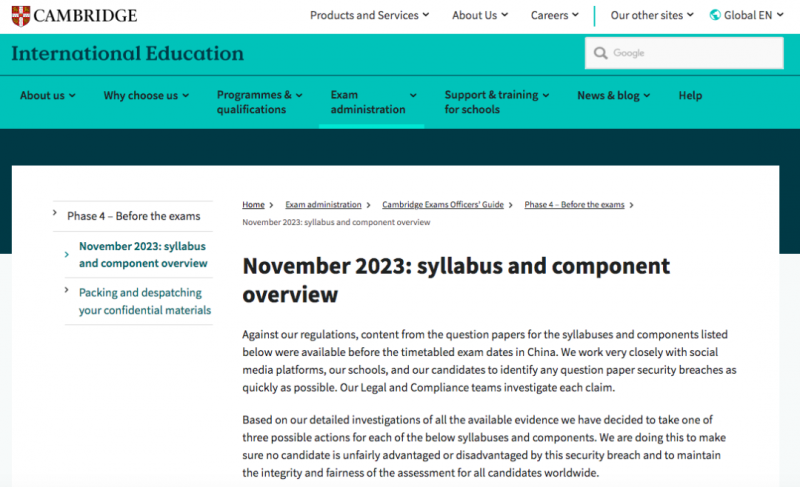Open the About Us top dropdown
This screenshot has height=487, width=800.
point(480,15)
